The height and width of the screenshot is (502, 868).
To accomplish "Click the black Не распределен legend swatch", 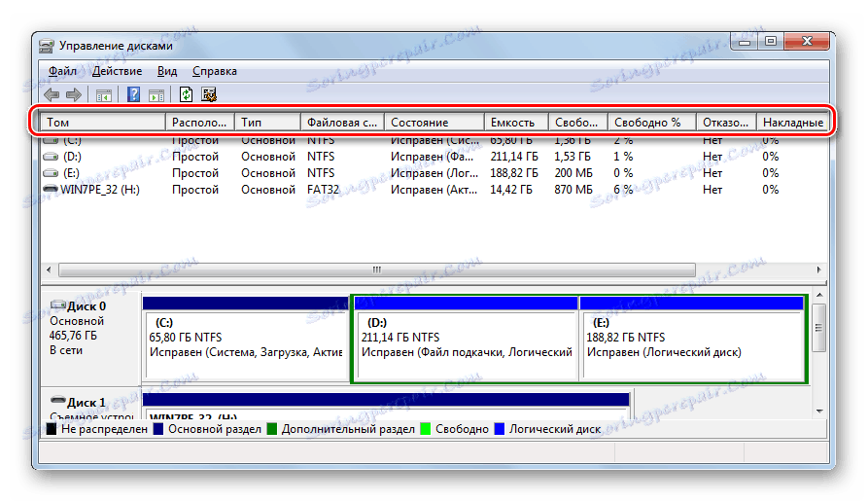I will pyautogui.click(x=51, y=429).
